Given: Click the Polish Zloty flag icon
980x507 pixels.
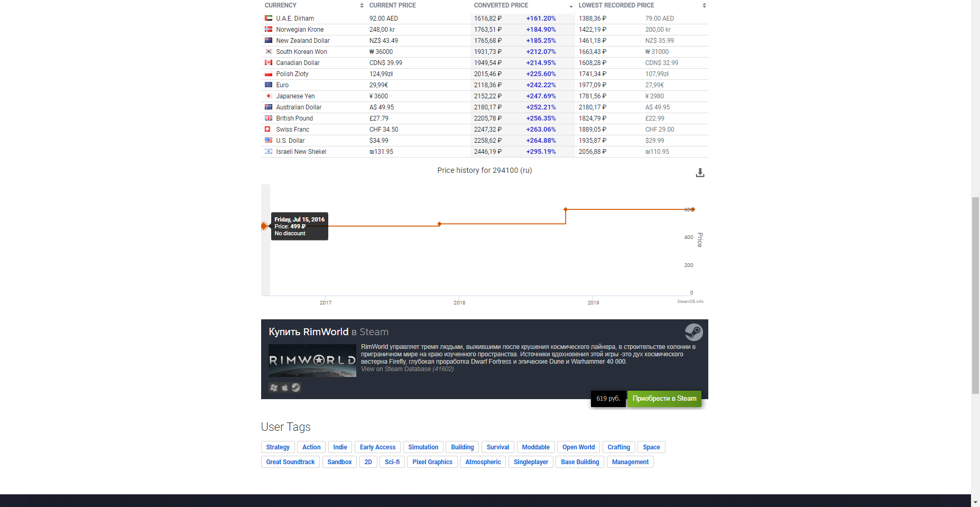Looking at the screenshot, I should coord(269,74).
